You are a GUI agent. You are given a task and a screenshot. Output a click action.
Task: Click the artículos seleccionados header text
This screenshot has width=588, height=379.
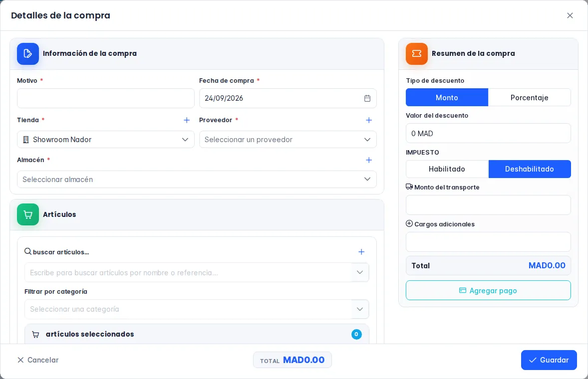tap(90, 334)
